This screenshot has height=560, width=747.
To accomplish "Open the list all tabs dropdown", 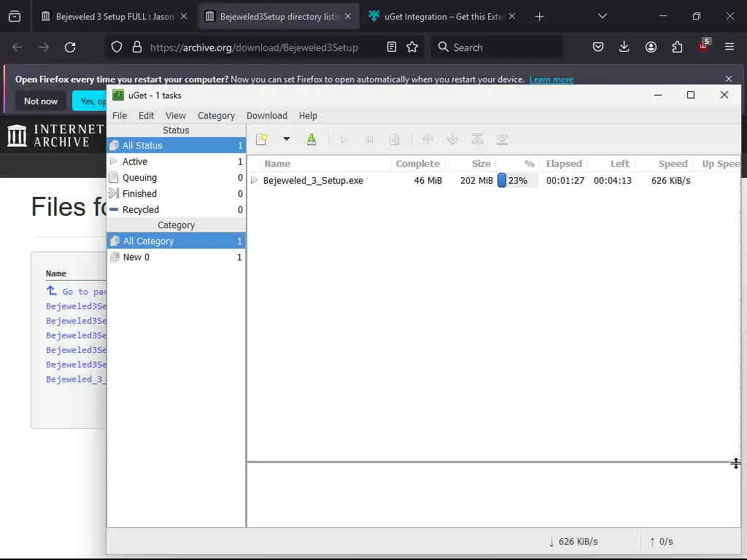I will [x=603, y=16].
